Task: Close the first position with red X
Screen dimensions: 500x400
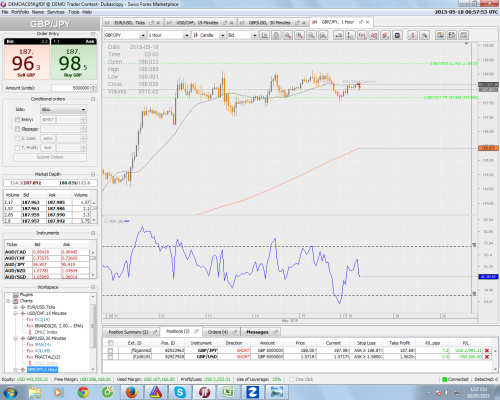Action: 487,350
